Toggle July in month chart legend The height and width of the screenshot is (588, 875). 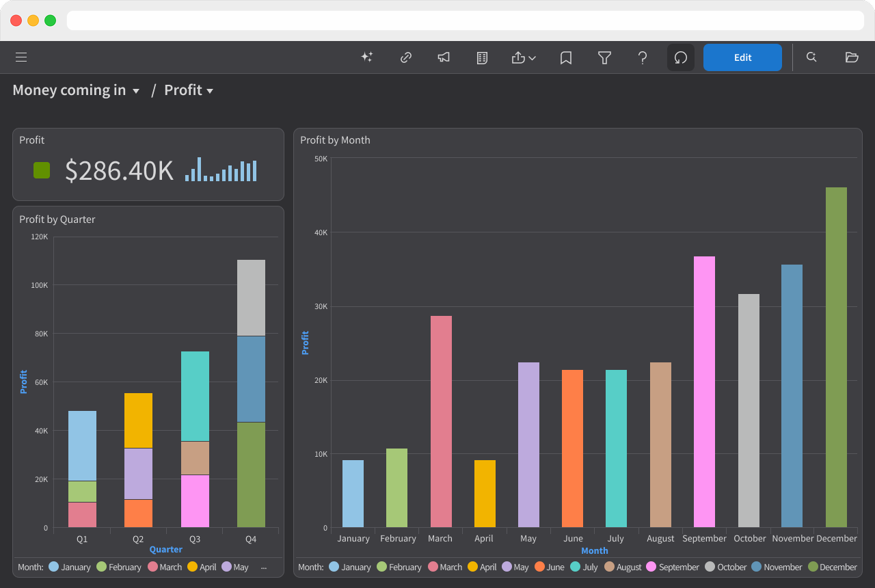(584, 567)
